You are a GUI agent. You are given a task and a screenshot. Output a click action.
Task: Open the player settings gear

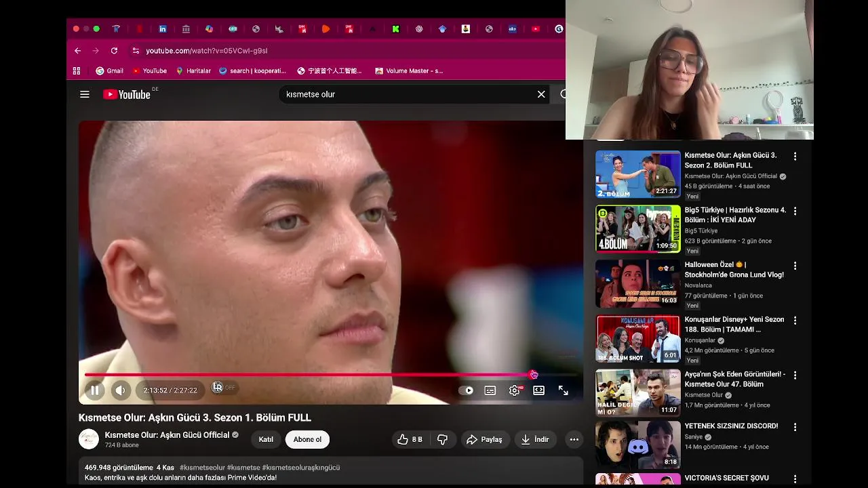coord(515,390)
